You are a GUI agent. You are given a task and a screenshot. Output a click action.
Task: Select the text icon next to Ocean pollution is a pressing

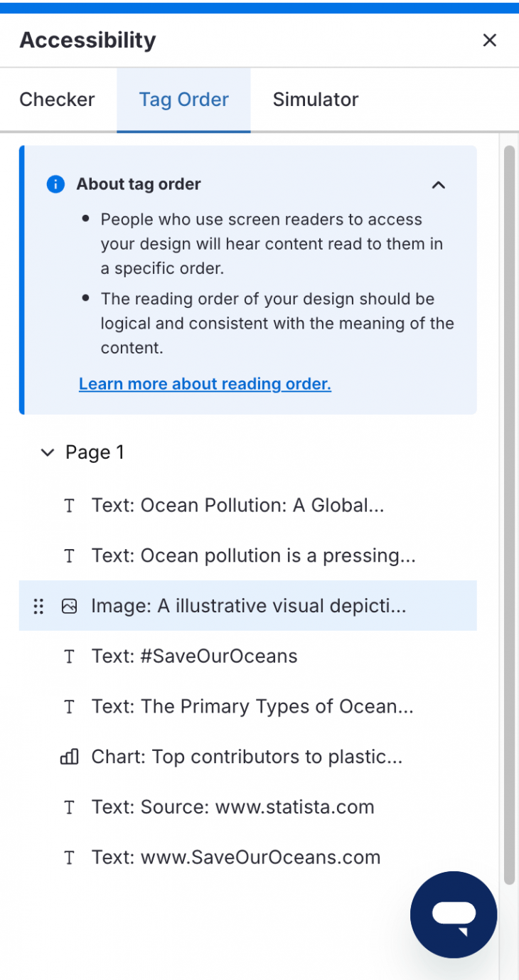[x=69, y=555]
